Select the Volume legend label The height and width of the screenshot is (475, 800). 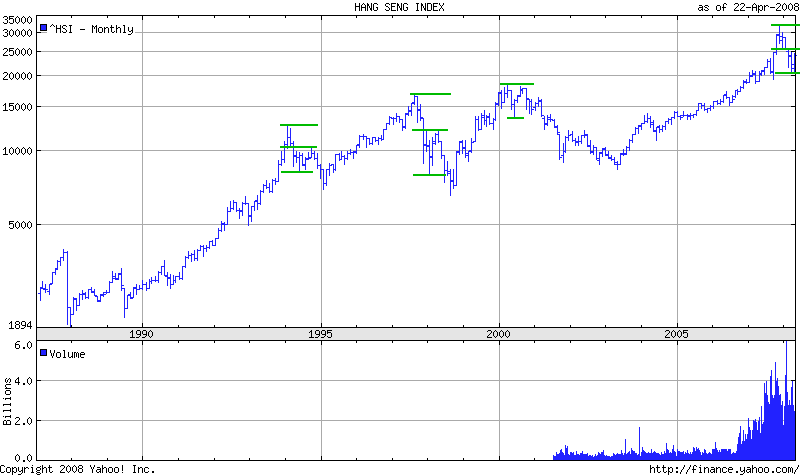tap(68, 353)
